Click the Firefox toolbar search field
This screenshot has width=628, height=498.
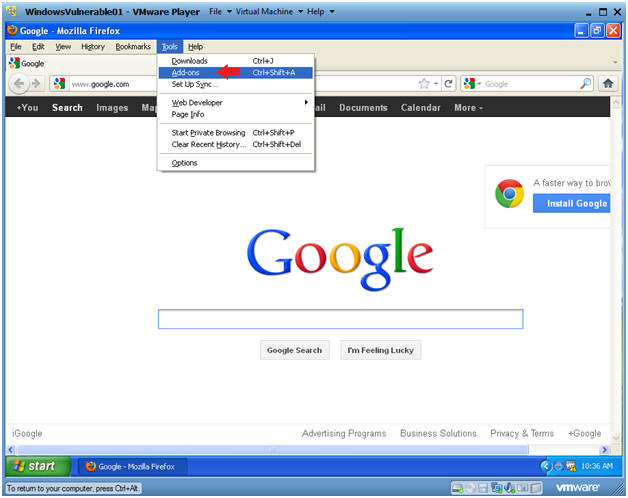tap(529, 84)
